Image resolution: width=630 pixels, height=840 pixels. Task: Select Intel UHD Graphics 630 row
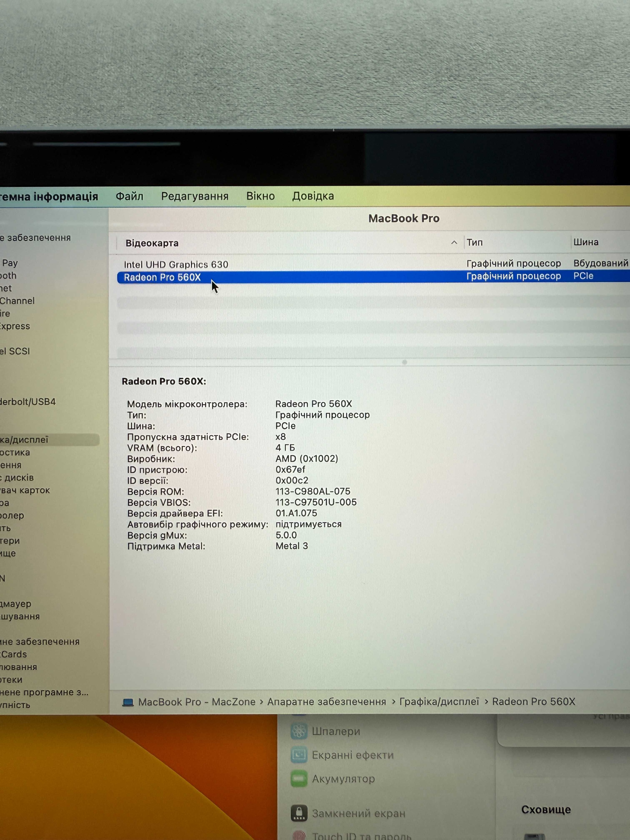point(373,264)
